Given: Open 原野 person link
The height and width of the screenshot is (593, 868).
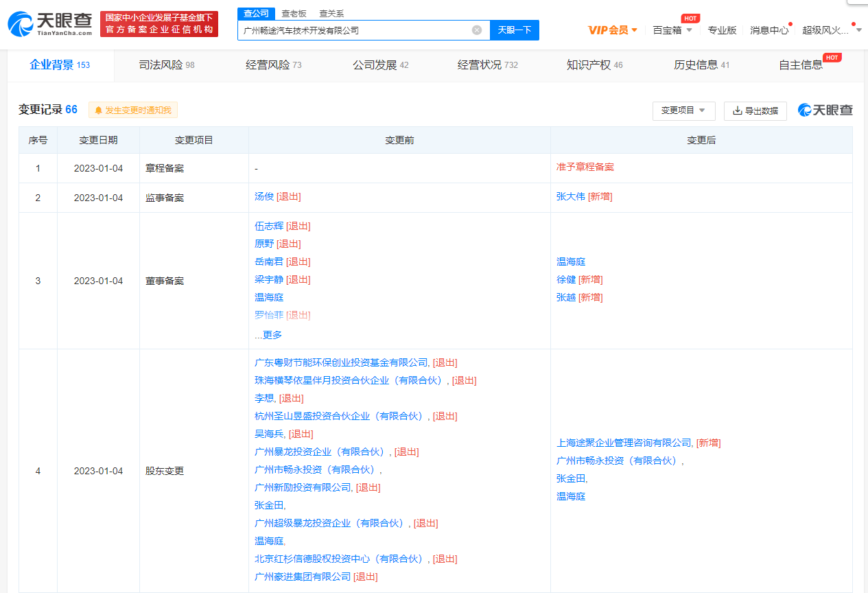Looking at the screenshot, I should click(264, 244).
